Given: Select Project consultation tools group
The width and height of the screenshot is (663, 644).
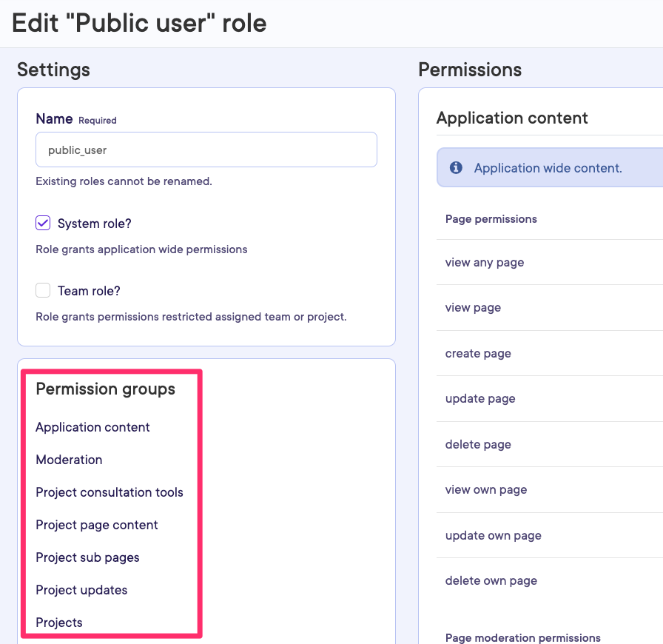Looking at the screenshot, I should pos(110,492).
